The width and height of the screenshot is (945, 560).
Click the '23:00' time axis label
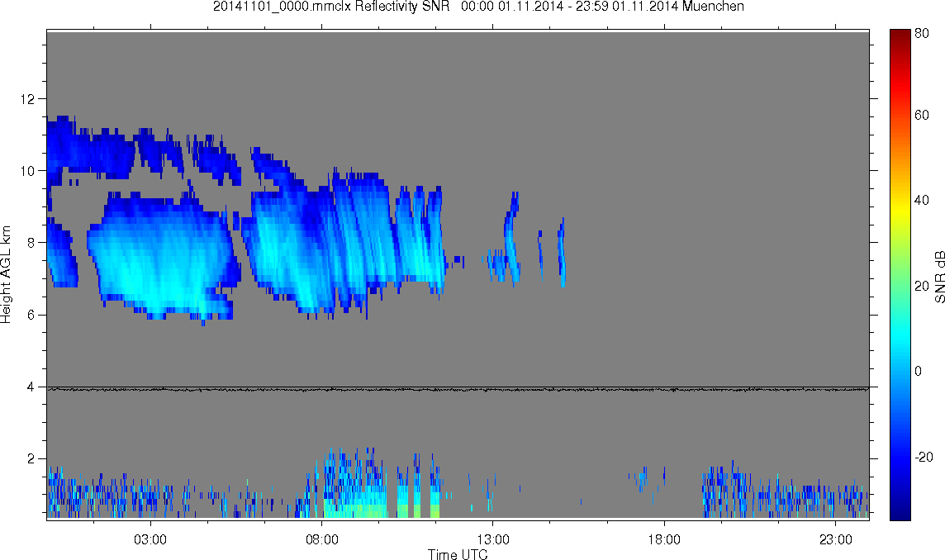(836, 539)
